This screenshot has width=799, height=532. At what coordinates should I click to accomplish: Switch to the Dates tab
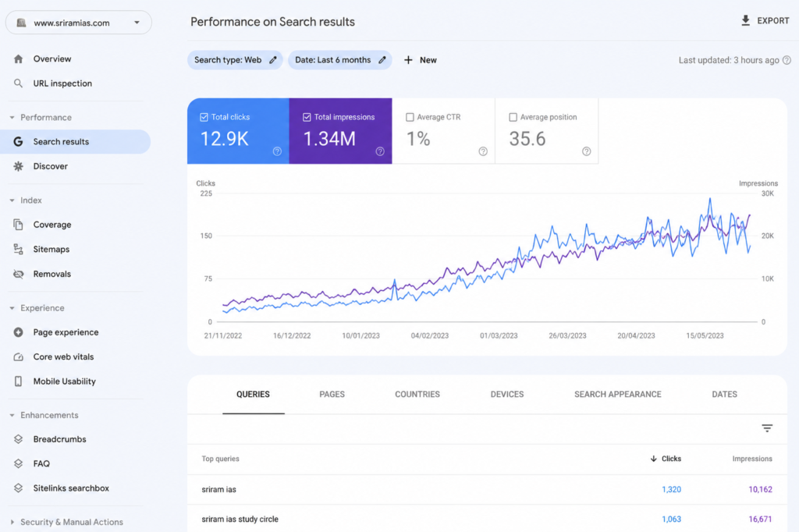pos(725,395)
